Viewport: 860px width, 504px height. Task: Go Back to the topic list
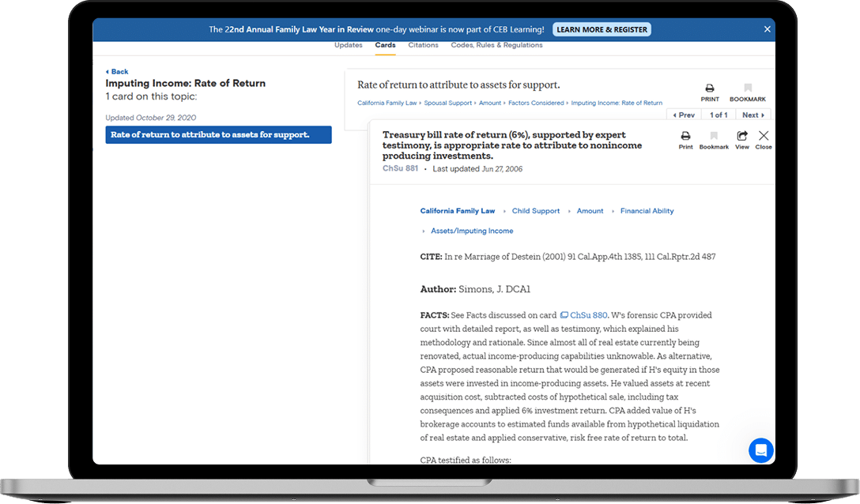pyautogui.click(x=117, y=72)
